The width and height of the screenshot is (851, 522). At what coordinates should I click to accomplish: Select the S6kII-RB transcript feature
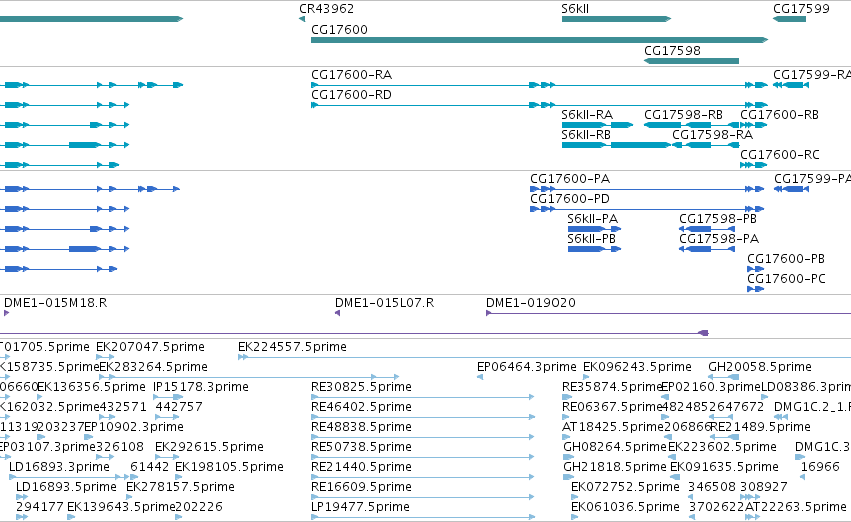click(617, 145)
